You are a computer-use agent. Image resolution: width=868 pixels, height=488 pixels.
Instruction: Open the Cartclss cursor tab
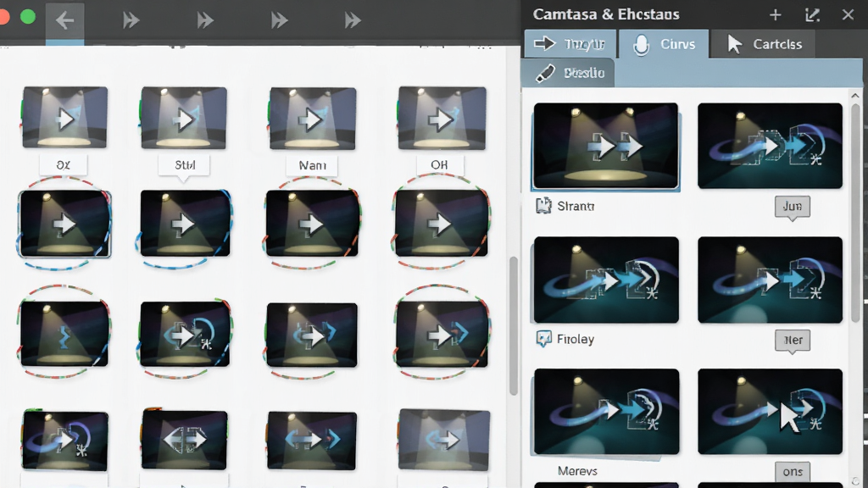[763, 44]
